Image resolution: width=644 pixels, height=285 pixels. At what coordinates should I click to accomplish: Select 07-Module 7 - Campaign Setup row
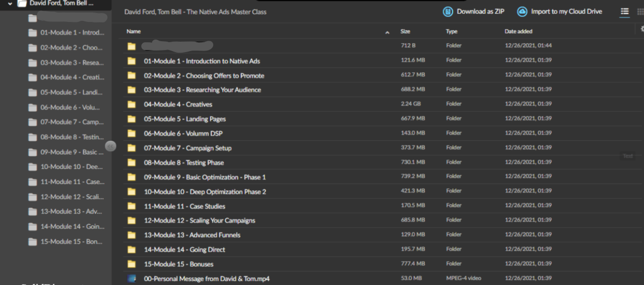click(380, 148)
